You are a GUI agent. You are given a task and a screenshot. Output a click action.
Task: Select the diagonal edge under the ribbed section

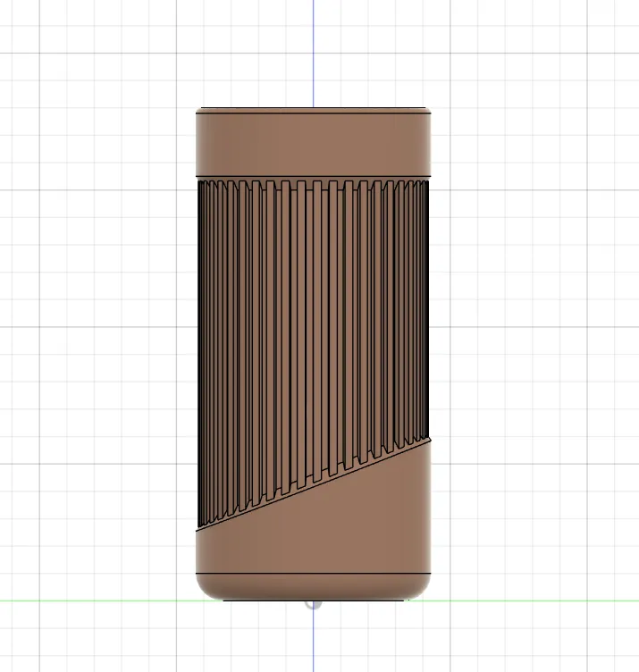pyautogui.click(x=313, y=487)
